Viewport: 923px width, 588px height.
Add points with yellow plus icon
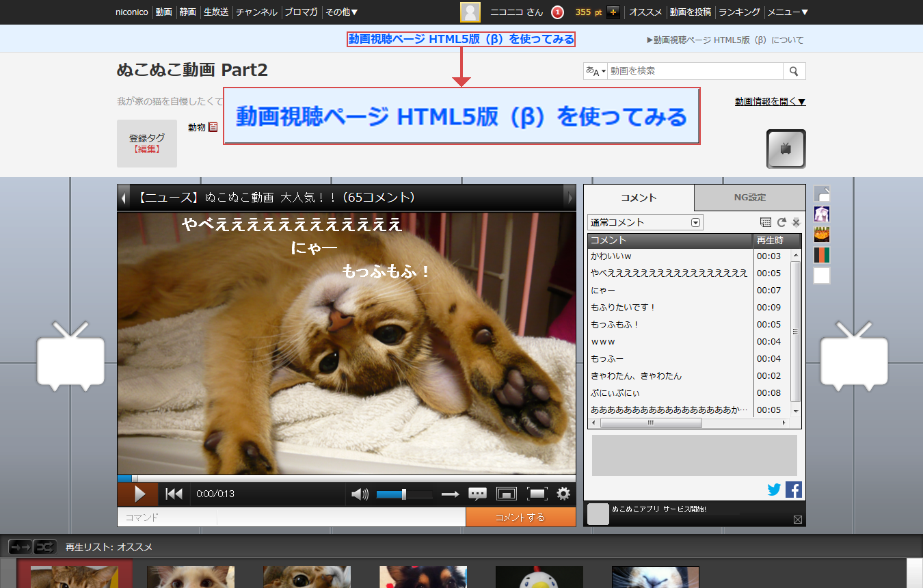pyautogui.click(x=613, y=12)
